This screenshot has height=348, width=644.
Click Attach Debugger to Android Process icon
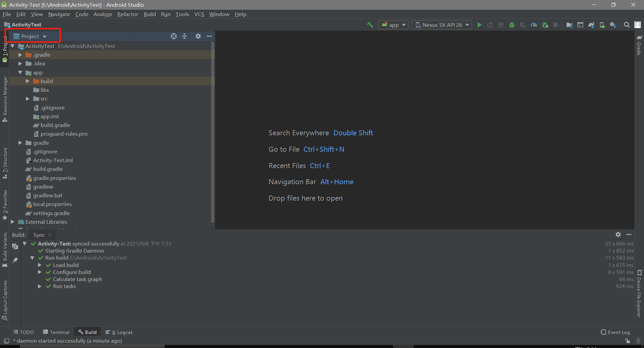[545, 25]
